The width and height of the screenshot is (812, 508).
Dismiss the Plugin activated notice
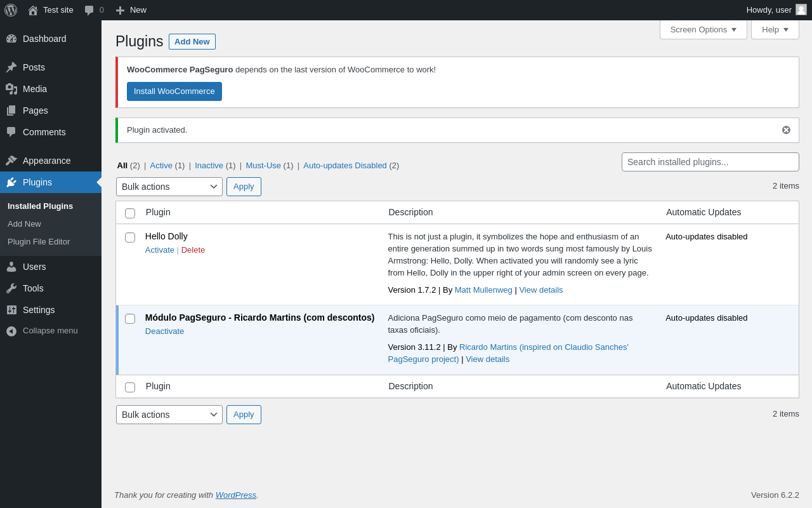[786, 130]
